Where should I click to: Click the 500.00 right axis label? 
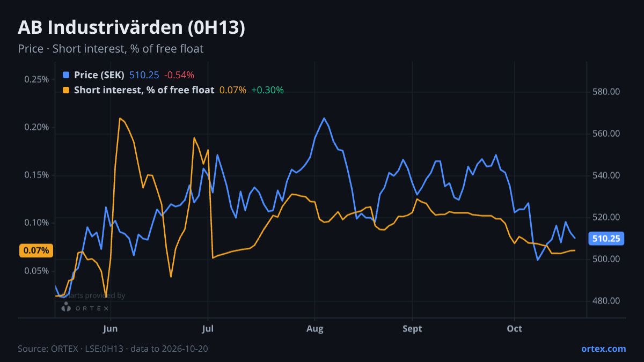point(608,259)
